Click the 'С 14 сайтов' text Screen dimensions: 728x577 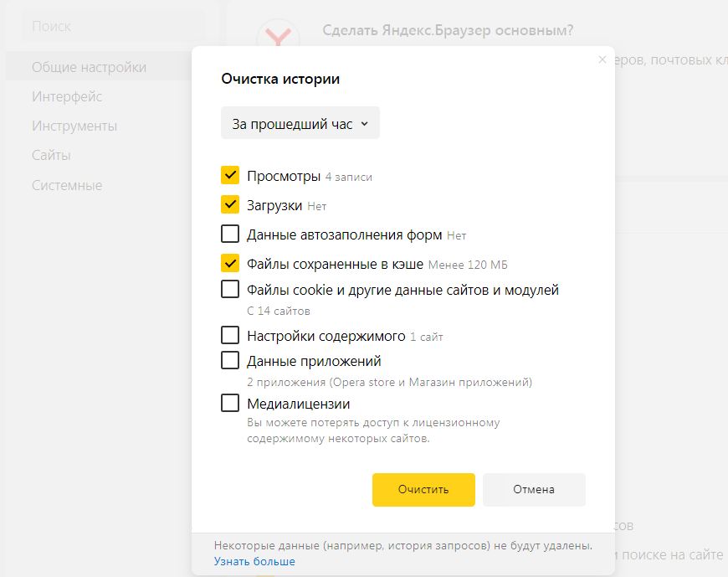tap(279, 311)
